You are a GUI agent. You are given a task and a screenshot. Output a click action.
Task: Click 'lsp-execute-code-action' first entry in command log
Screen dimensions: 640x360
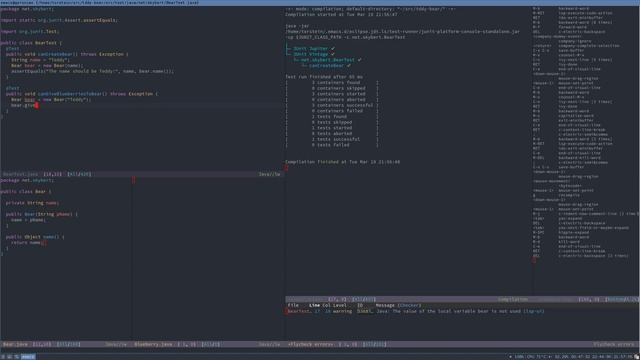(x=585, y=13)
